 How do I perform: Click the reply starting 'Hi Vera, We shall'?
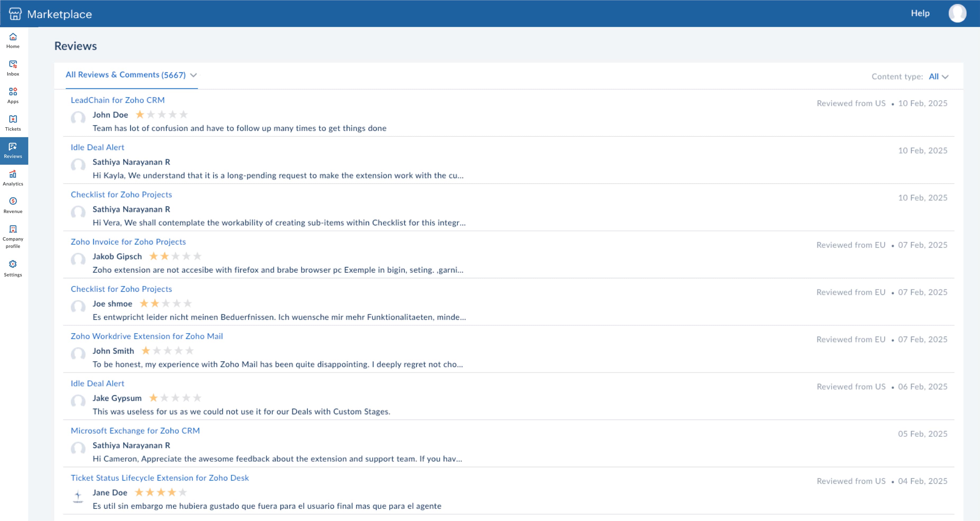click(279, 223)
